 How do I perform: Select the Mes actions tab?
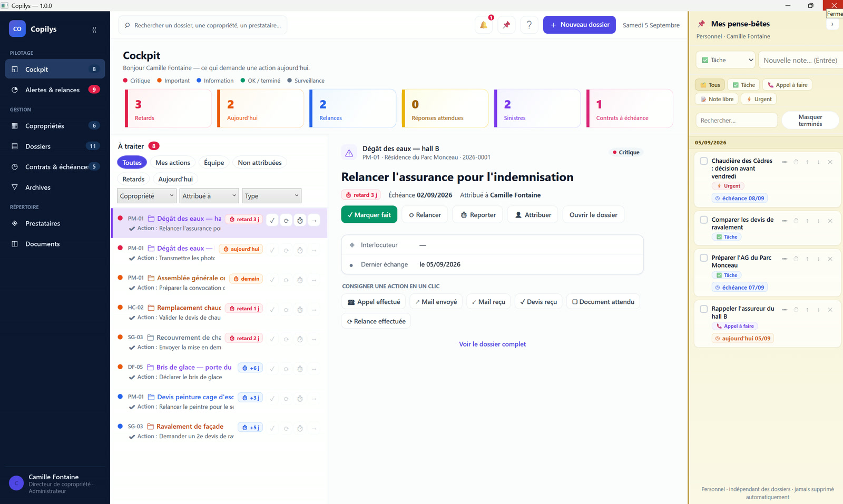(x=173, y=163)
